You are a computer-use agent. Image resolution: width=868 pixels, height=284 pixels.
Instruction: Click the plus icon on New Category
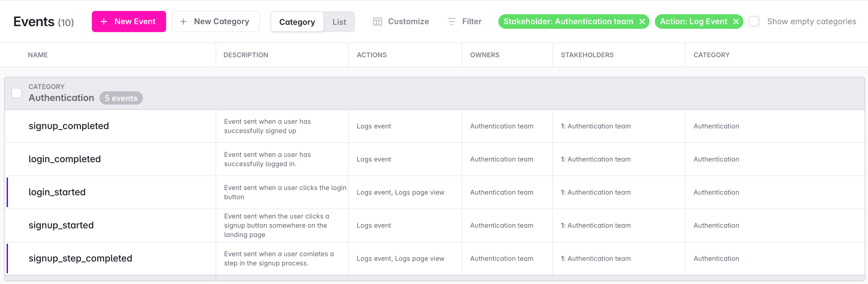coord(183,22)
